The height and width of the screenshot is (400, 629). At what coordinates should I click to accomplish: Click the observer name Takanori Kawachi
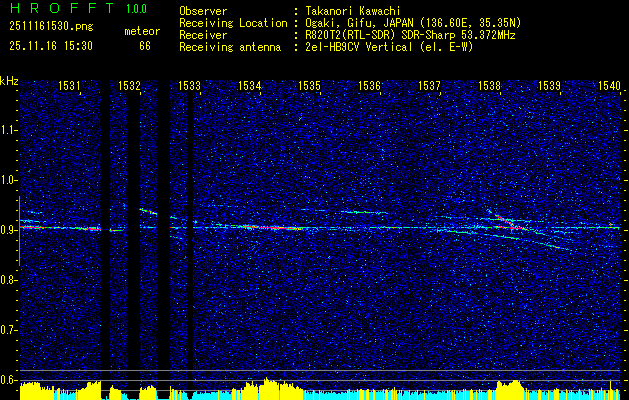[353, 11]
